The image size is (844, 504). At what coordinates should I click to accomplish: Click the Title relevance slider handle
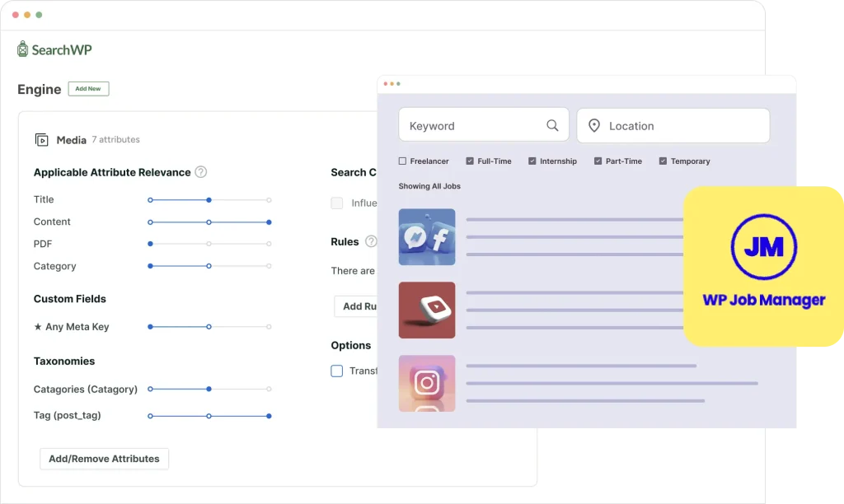coord(209,200)
